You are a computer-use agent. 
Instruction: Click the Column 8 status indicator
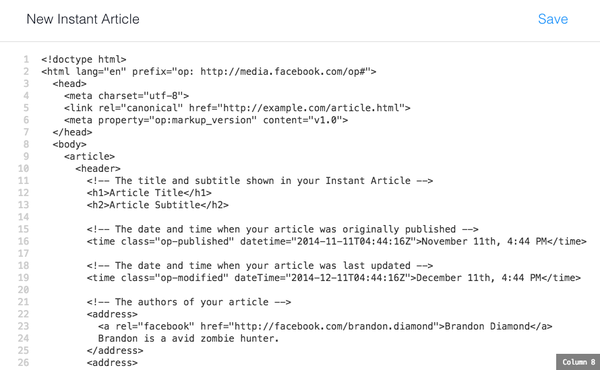(578, 362)
